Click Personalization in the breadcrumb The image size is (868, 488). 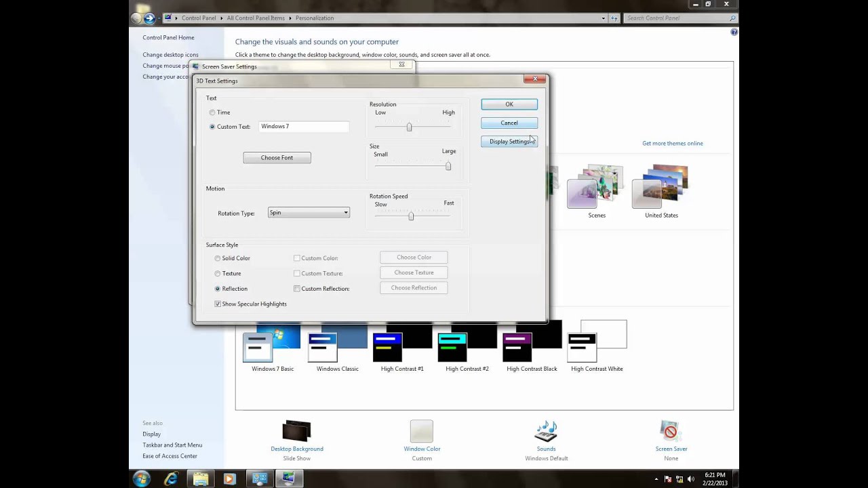click(314, 18)
